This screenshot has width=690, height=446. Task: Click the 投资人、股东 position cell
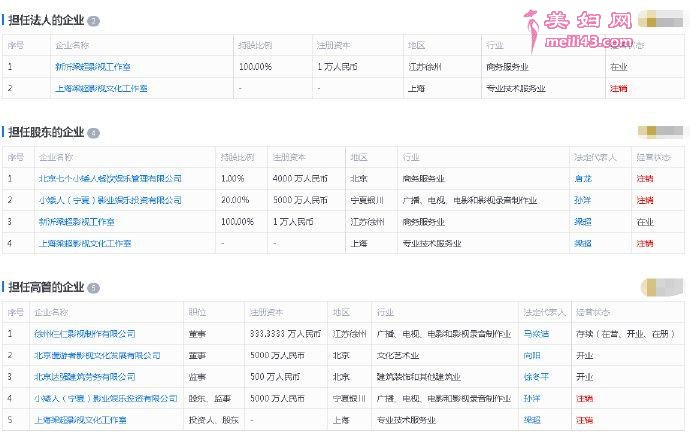pyautogui.click(x=213, y=420)
